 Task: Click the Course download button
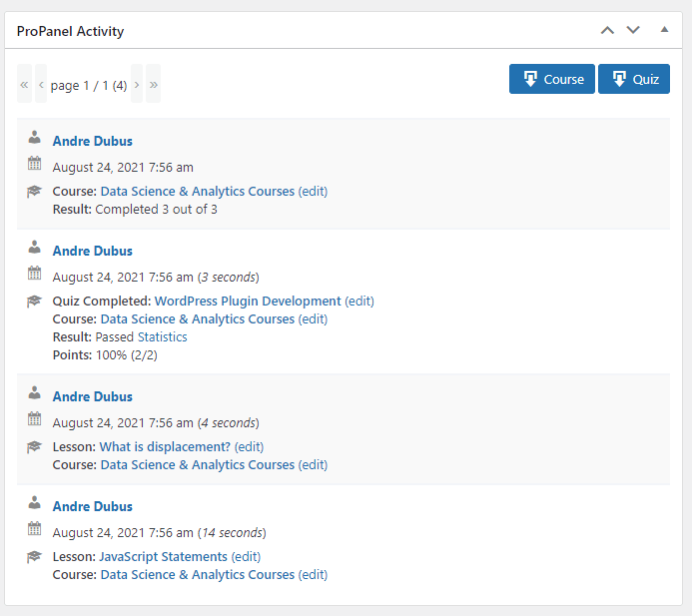coord(551,79)
